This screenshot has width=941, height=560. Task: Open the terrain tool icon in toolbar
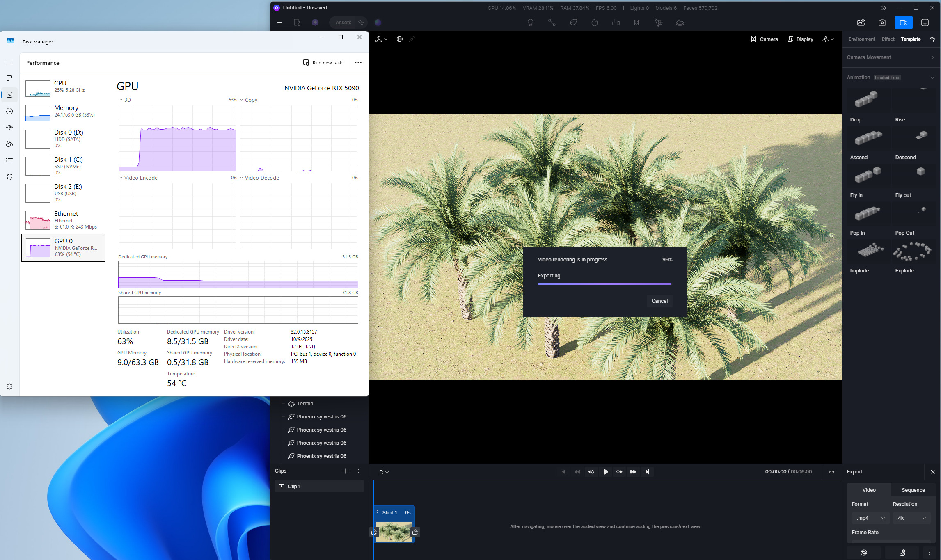click(680, 23)
